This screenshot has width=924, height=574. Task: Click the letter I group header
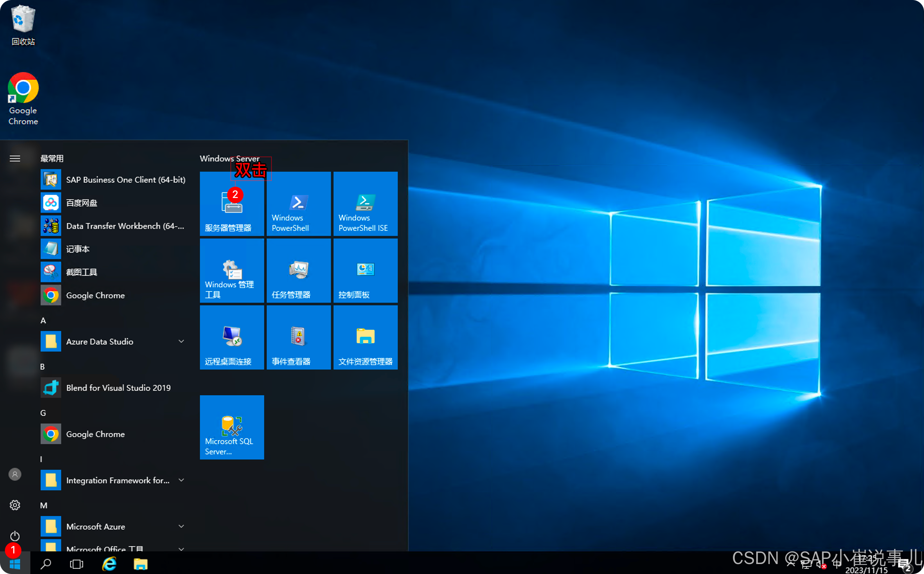pos(41,459)
